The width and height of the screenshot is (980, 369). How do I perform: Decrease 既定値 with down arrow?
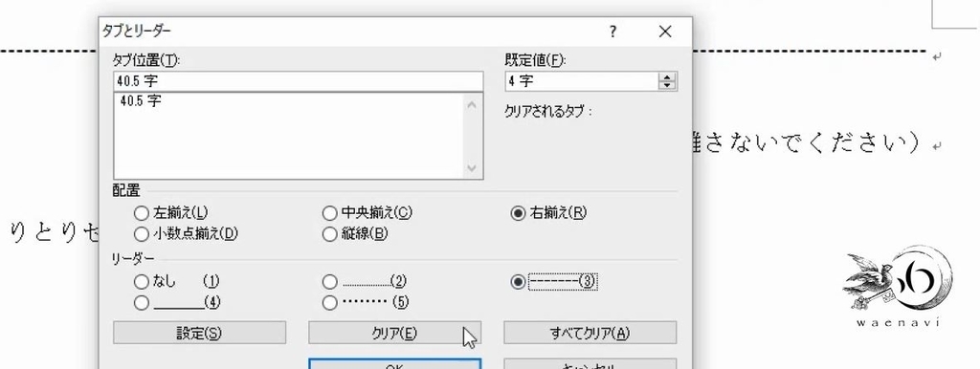(x=668, y=85)
